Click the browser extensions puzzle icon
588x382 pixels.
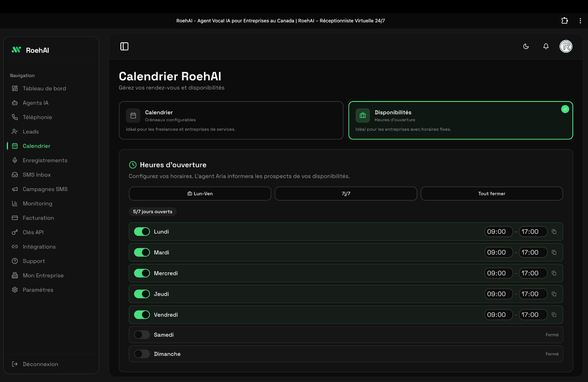(564, 21)
